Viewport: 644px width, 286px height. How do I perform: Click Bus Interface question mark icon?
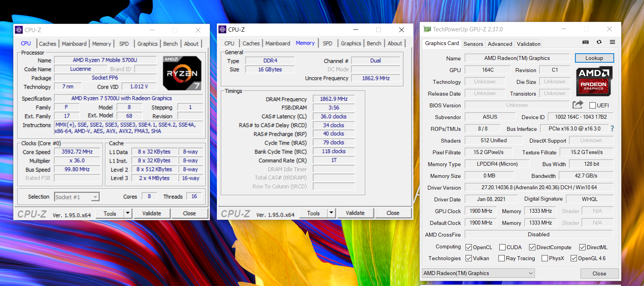tap(612, 129)
